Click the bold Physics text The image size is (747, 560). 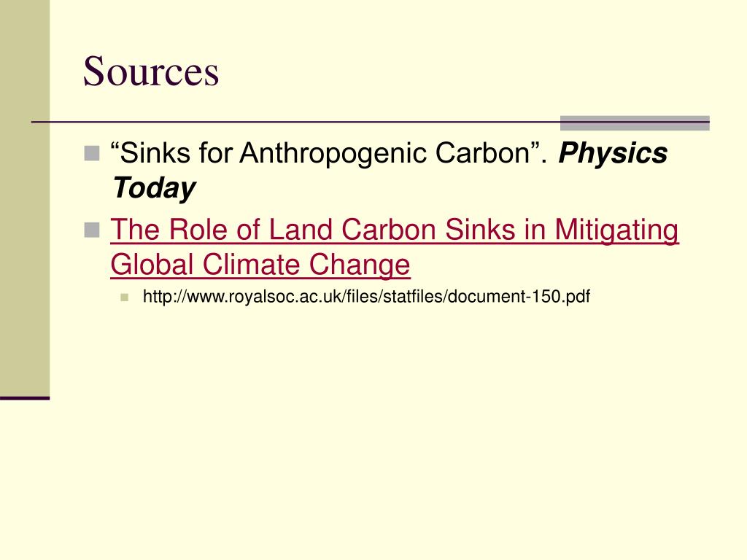click(x=613, y=153)
